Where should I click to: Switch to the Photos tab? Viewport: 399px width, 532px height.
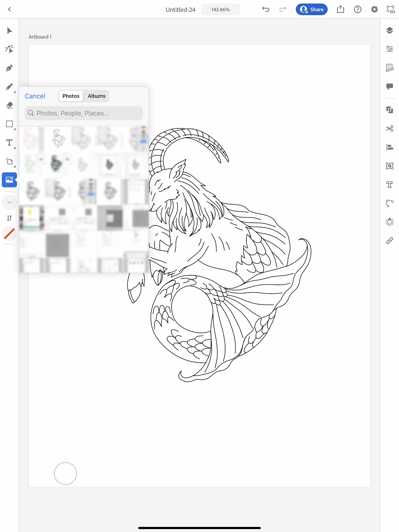[71, 96]
